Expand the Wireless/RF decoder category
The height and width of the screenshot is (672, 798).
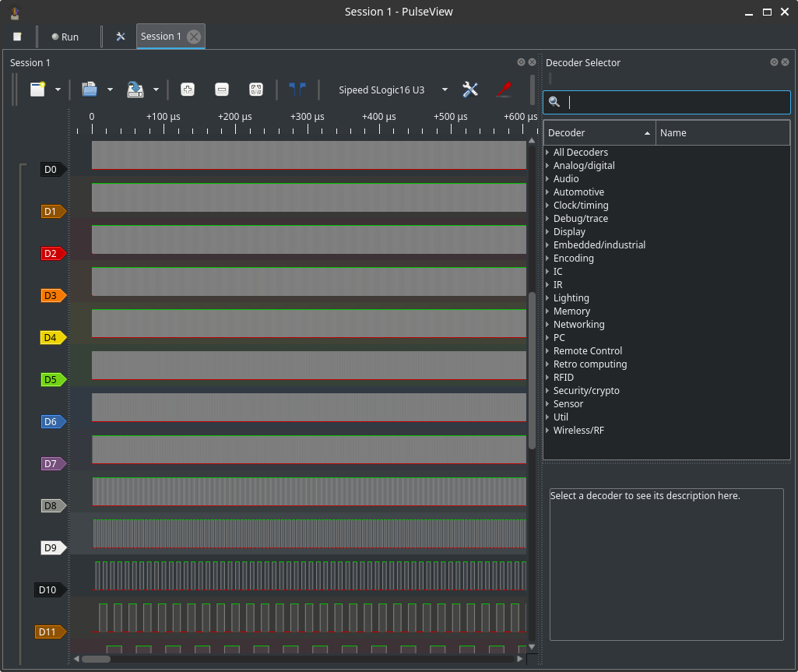point(578,431)
